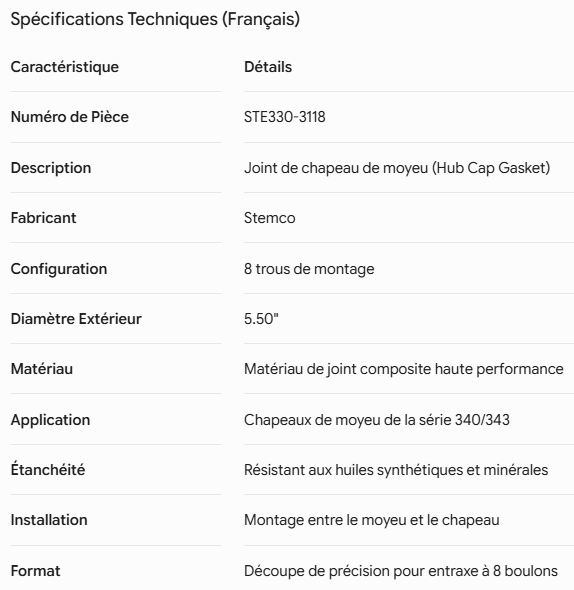The width and height of the screenshot is (574, 590).
Task: Click the Configuration row label
Action: coord(59,269)
